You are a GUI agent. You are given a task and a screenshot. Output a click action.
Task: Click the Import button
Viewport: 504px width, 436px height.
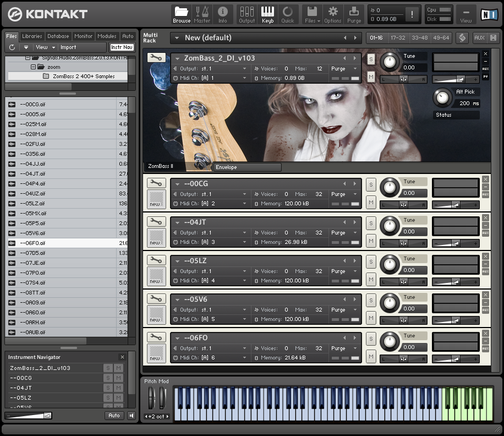pyautogui.click(x=68, y=47)
